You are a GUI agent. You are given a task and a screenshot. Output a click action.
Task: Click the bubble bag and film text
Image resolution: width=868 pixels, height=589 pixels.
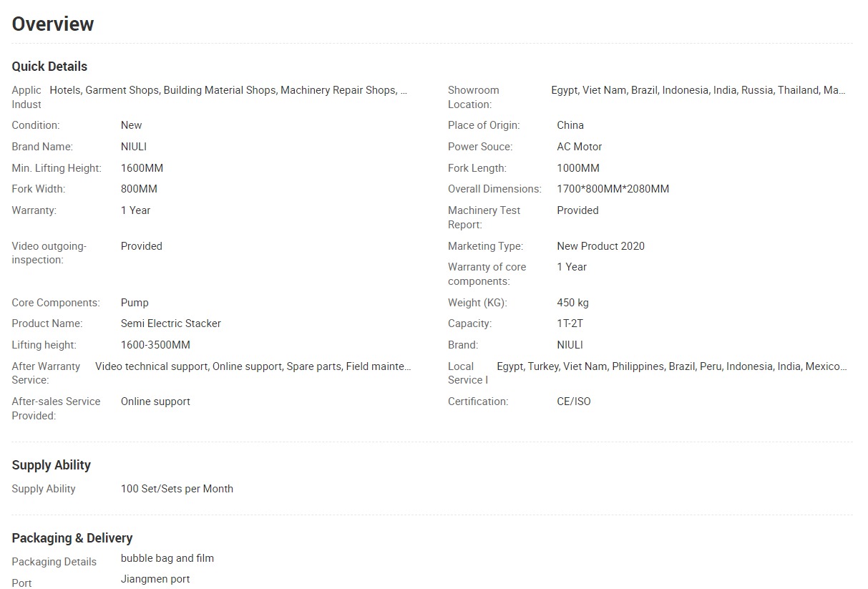(x=167, y=558)
